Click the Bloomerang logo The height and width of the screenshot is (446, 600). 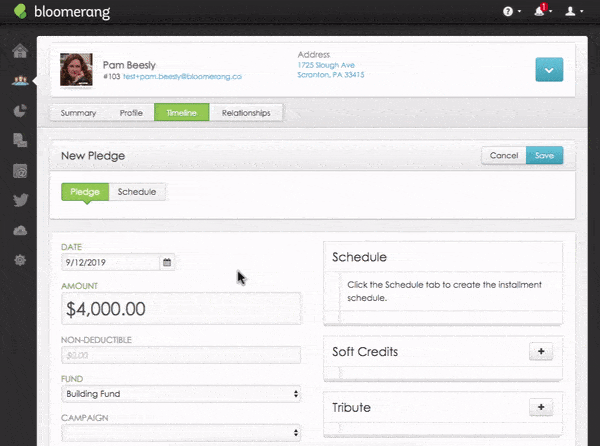[62, 11]
